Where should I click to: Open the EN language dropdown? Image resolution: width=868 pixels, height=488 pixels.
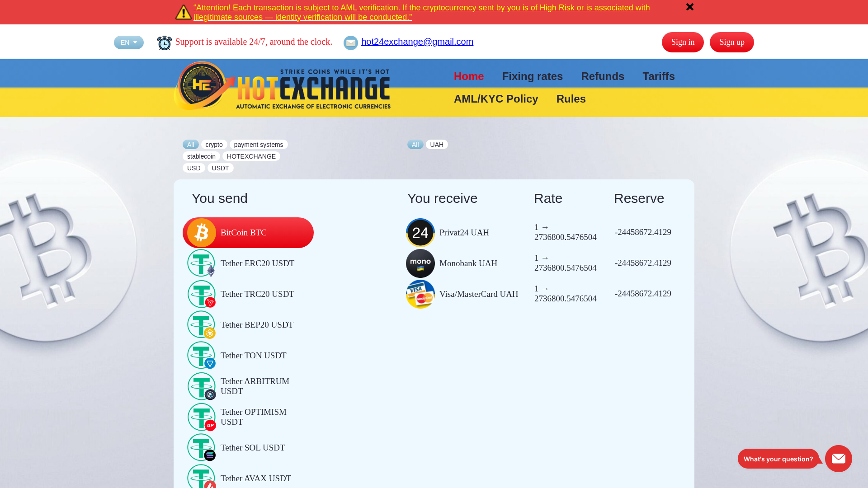tap(129, 42)
